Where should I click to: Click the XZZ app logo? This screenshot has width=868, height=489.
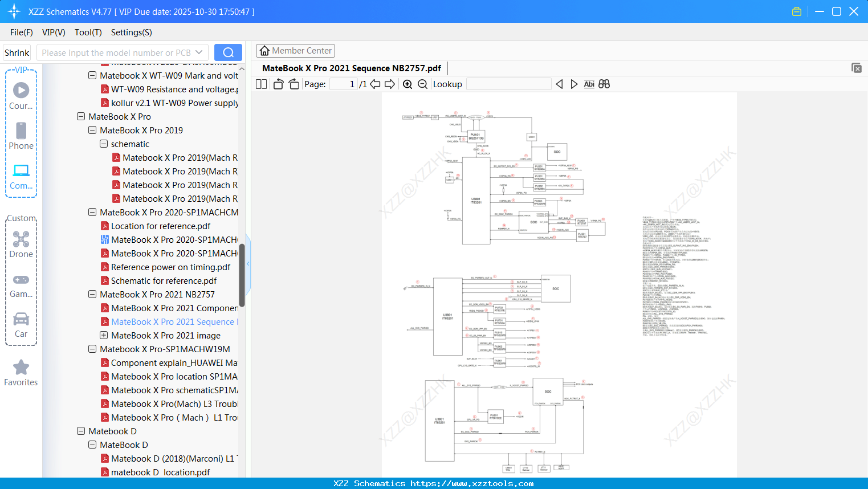(x=14, y=11)
